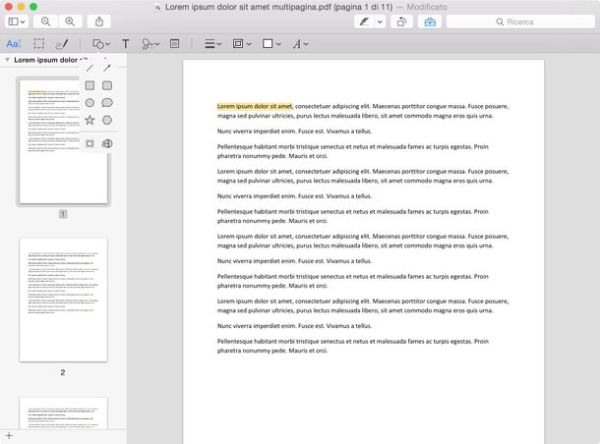Select page 2 thumbnail in sidebar
The height and width of the screenshot is (444, 600).
pyautogui.click(x=64, y=300)
